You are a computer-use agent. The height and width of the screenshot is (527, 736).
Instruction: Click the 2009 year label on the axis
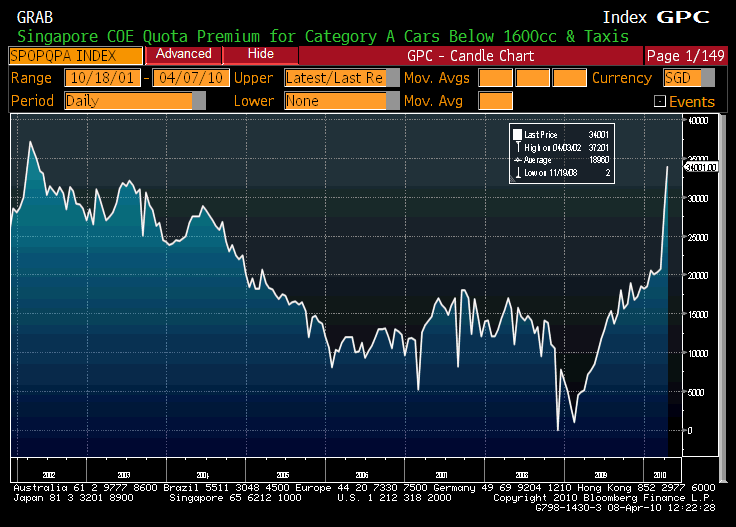(601, 475)
